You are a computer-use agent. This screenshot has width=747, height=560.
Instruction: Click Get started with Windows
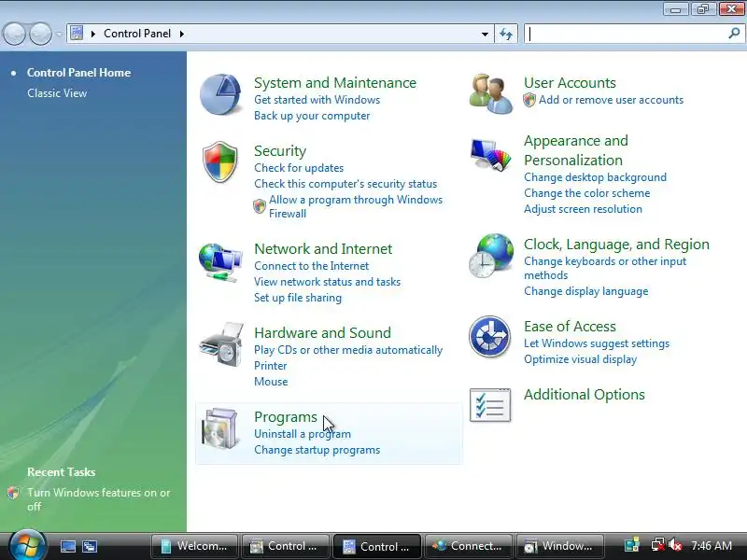tap(317, 100)
